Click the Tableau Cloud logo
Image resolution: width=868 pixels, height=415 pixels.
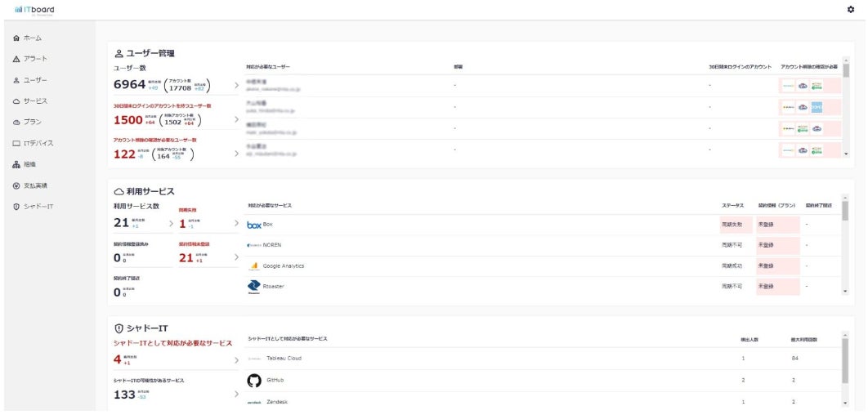(x=254, y=359)
